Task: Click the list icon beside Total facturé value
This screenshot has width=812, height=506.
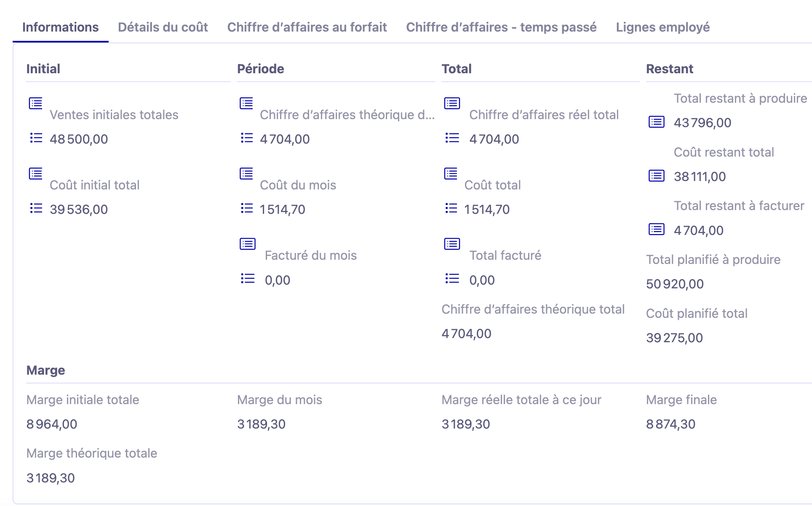Action: coord(451,278)
